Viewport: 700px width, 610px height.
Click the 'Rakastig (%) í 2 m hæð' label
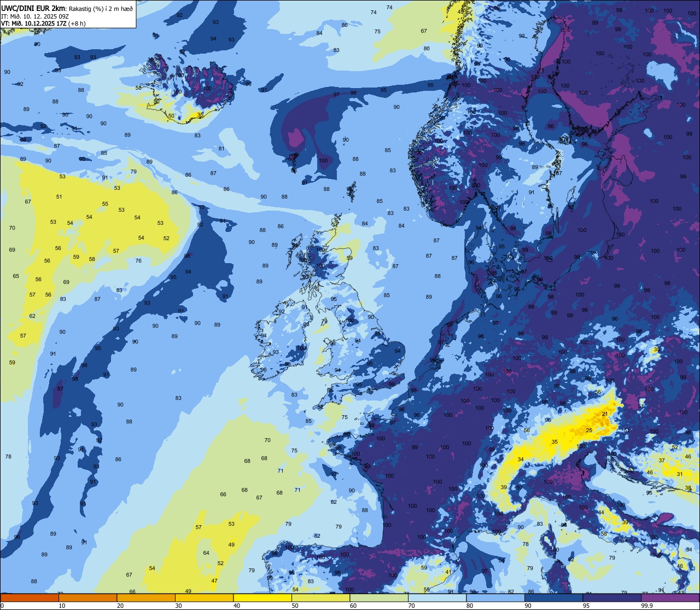coord(101,9)
